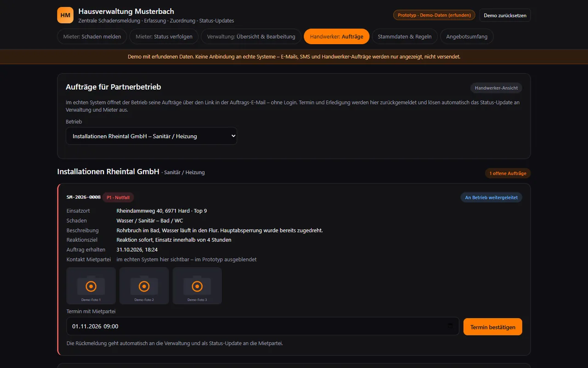
Task: Click the Hausverwaltung Musterbach title
Action: (126, 11)
